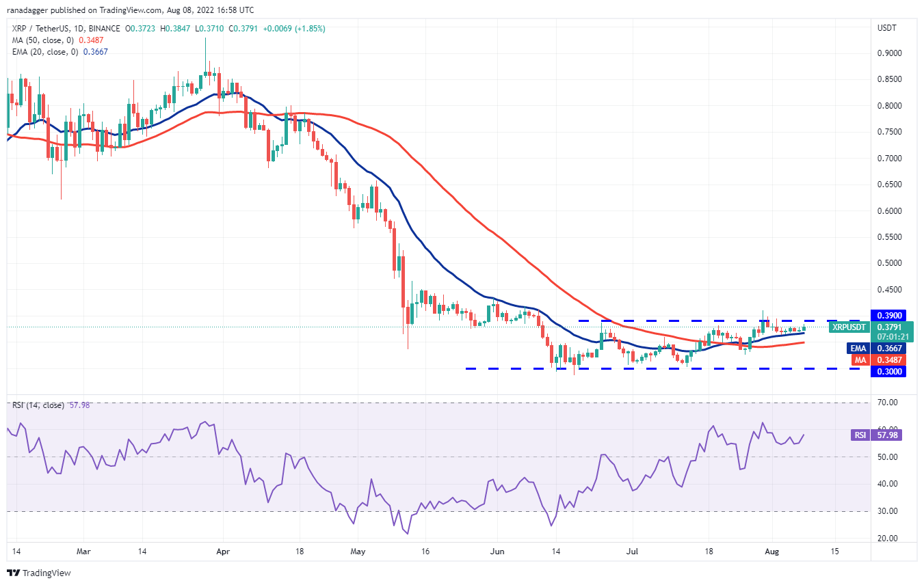Click the 0.3900 resistance price label

coord(888,316)
